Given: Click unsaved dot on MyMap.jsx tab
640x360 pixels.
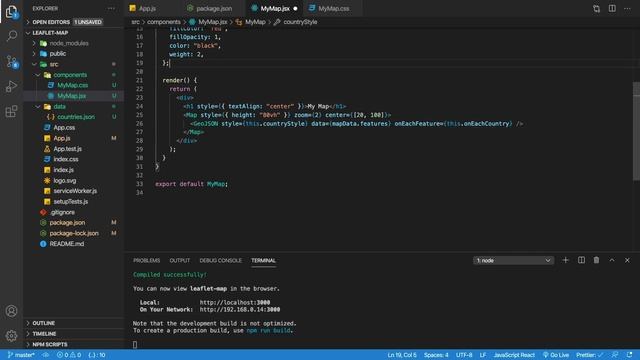Looking at the screenshot, I should pos(295,8).
